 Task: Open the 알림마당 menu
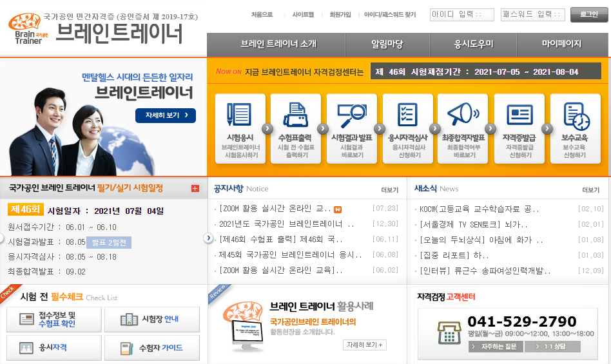coord(387,44)
